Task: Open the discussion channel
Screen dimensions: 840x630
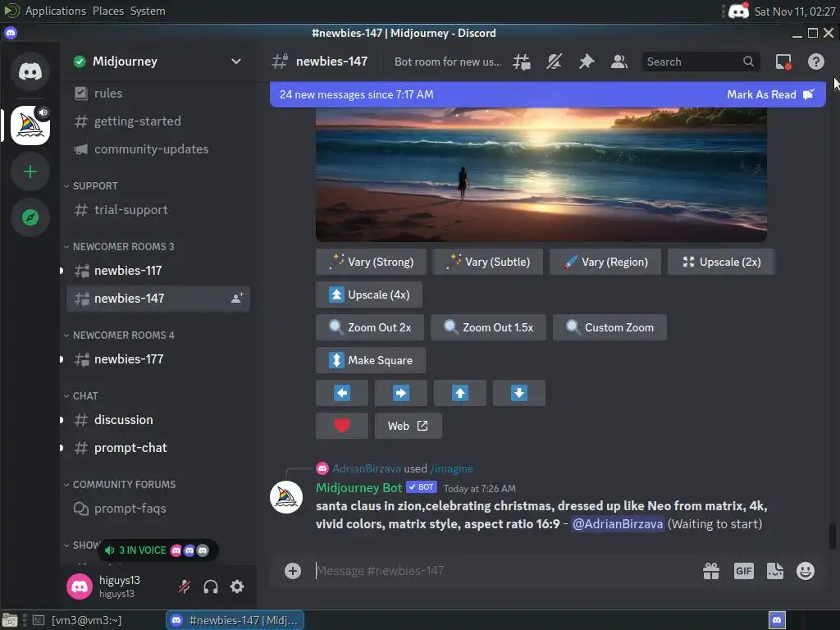Action: click(x=157, y=420)
